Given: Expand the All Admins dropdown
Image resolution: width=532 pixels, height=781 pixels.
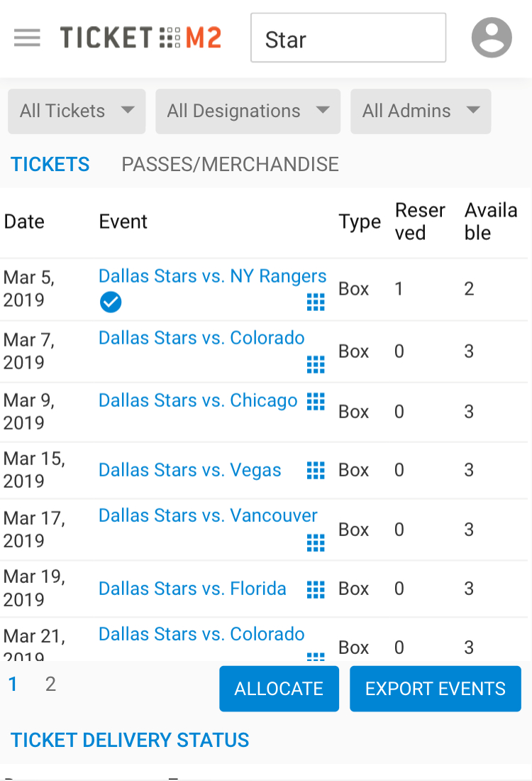Looking at the screenshot, I should [421, 111].
